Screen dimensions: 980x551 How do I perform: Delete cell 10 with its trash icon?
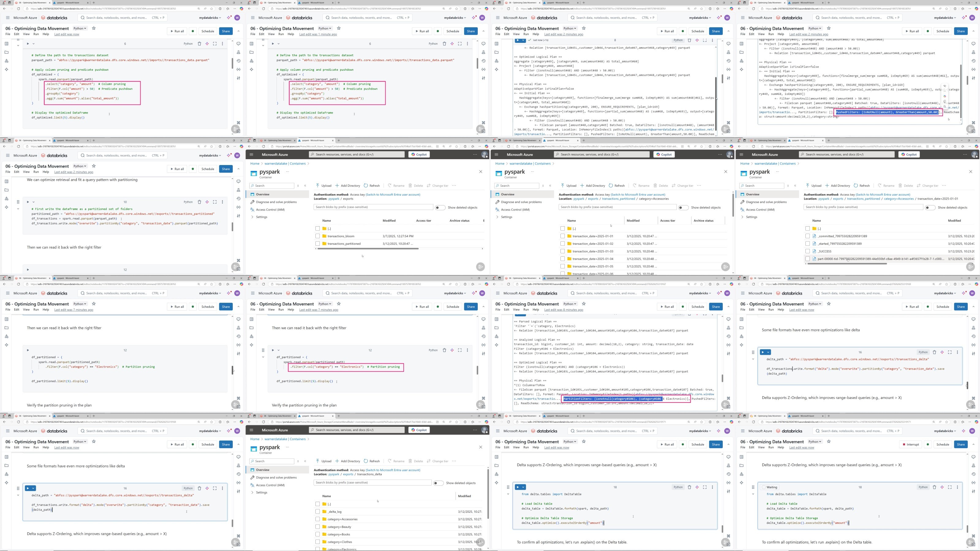199,202
